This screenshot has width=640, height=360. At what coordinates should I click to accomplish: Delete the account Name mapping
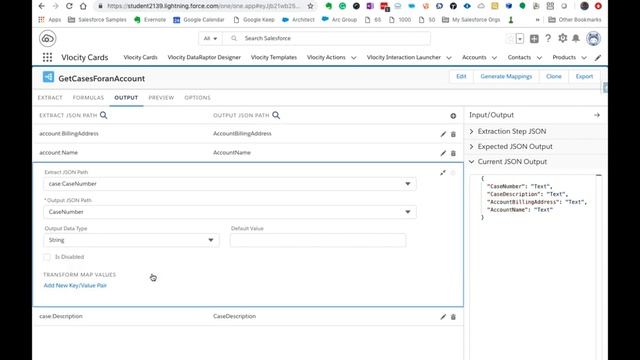click(x=453, y=153)
